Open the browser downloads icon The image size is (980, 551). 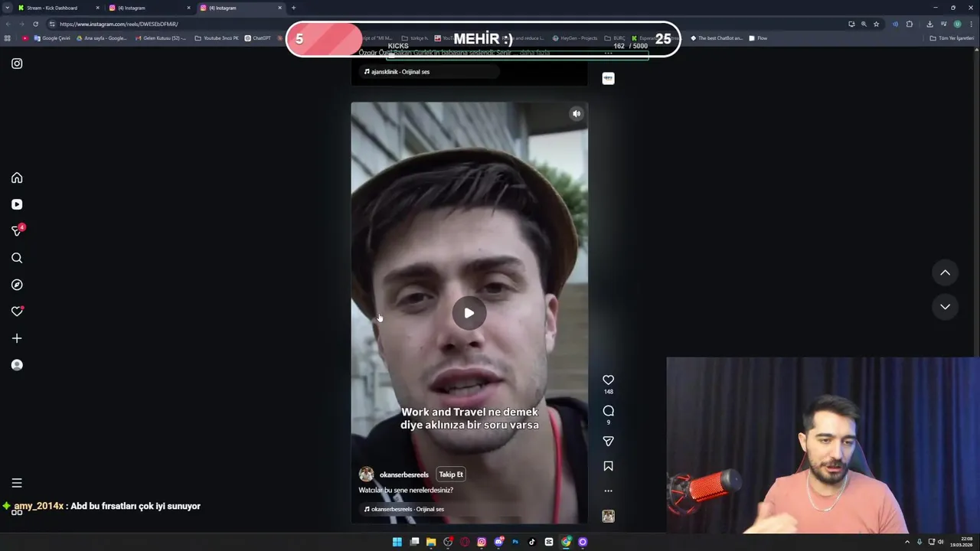click(929, 24)
